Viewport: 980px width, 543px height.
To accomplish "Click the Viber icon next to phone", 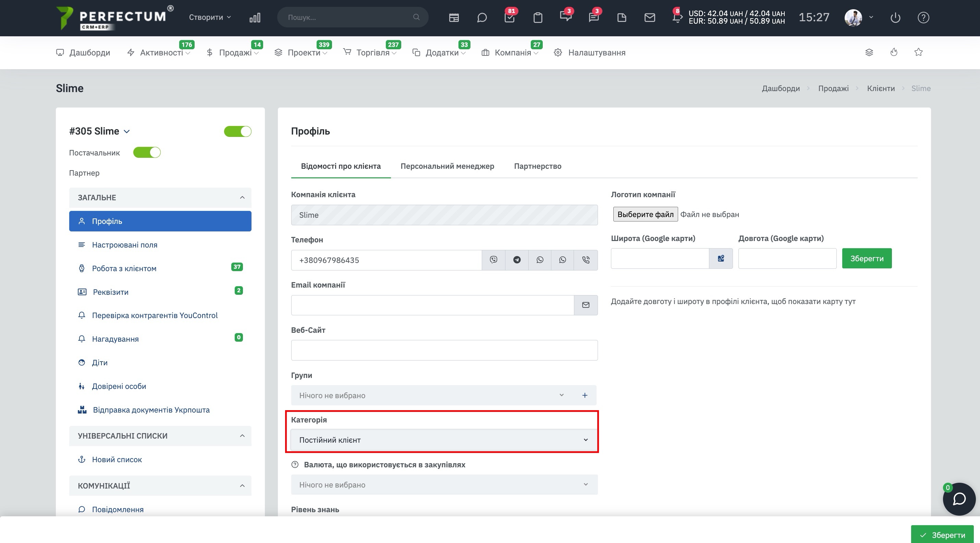I will coord(493,260).
